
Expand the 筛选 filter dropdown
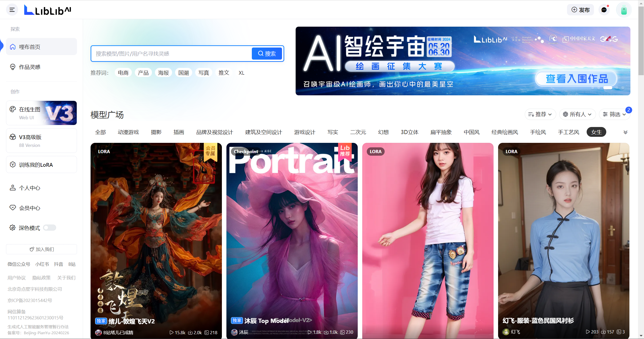614,114
